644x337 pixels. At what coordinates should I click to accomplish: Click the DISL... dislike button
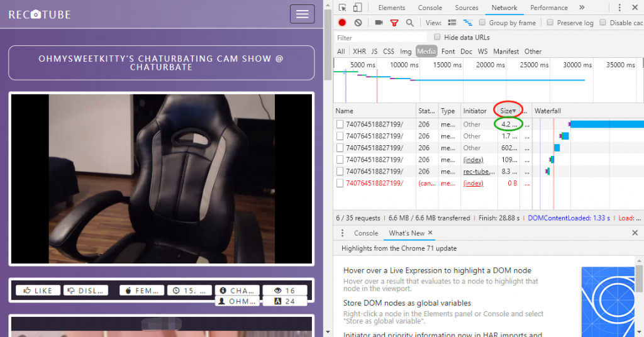86,290
